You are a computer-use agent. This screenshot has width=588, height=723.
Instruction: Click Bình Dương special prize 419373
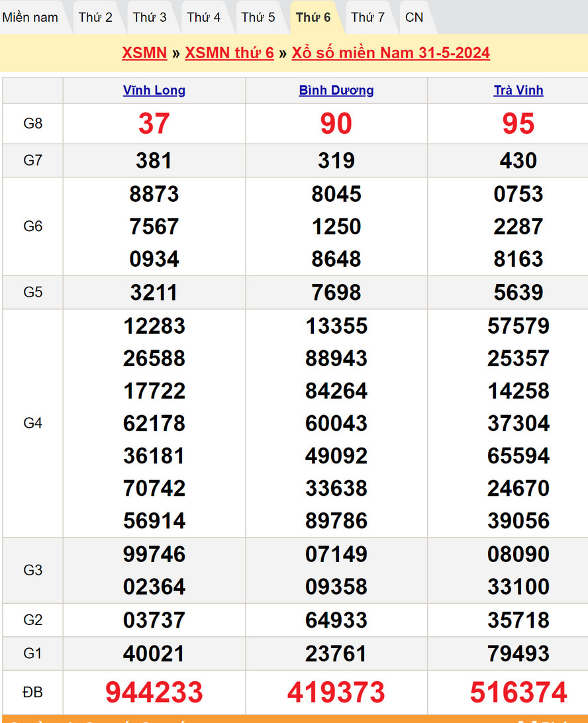coord(336,693)
